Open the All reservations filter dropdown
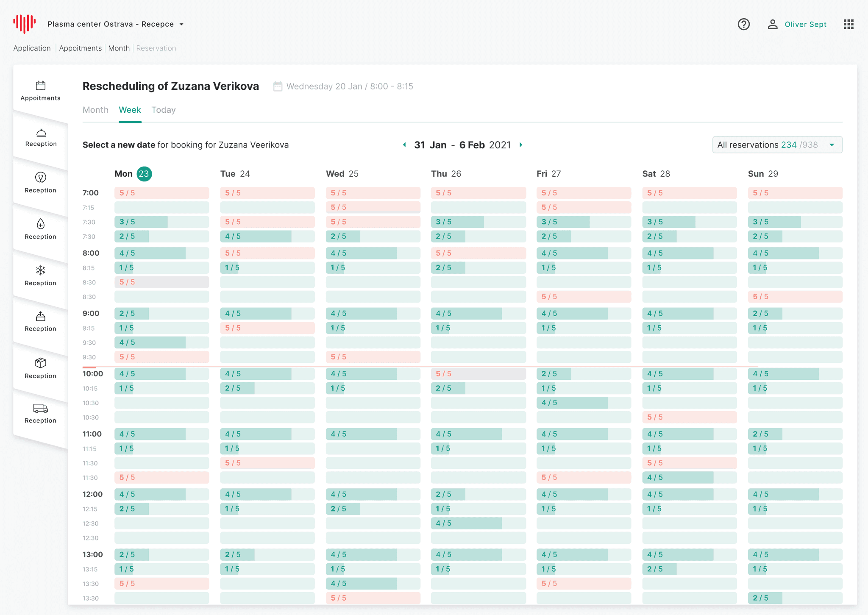This screenshot has height=615, width=868. [777, 145]
